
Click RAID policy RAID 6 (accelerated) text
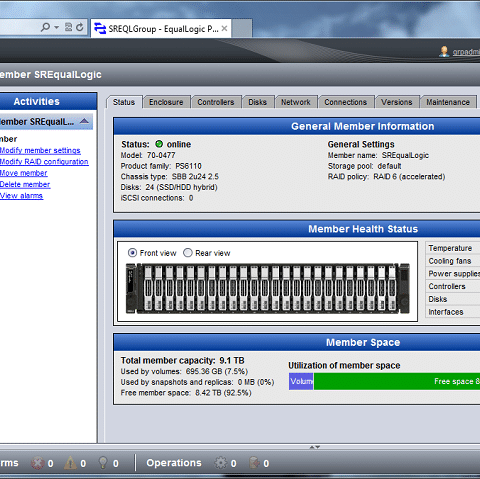pyautogui.click(x=386, y=177)
